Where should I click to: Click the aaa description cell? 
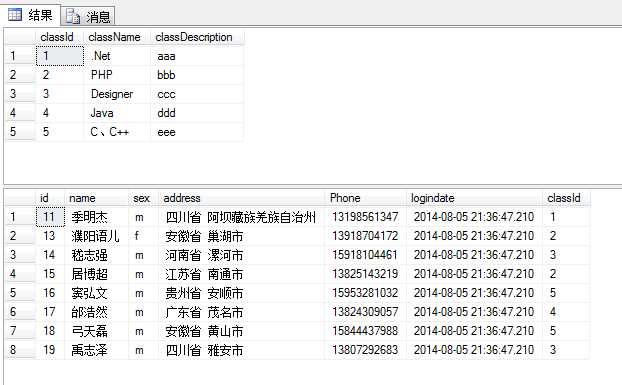pyautogui.click(x=197, y=56)
